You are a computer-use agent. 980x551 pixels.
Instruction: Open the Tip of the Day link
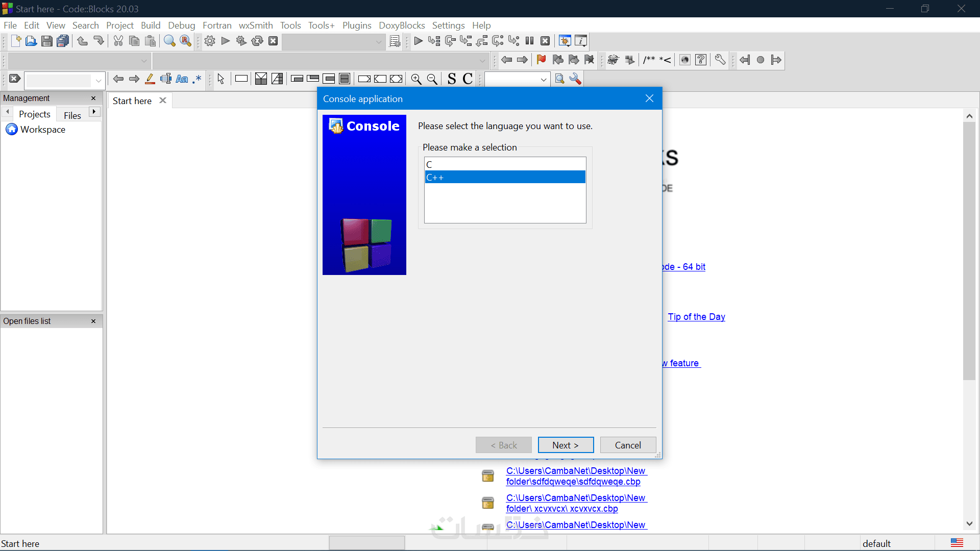696,316
